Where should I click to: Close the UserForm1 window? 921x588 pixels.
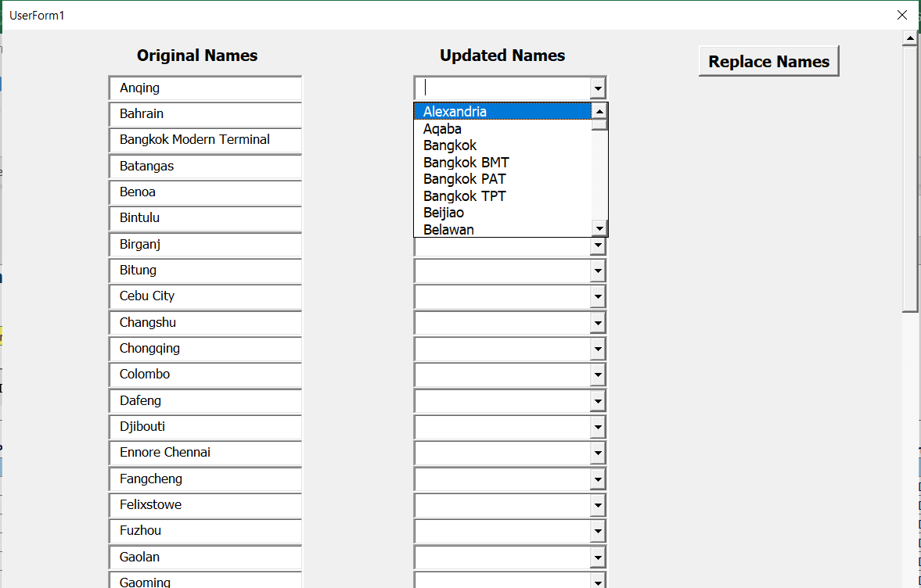902,15
